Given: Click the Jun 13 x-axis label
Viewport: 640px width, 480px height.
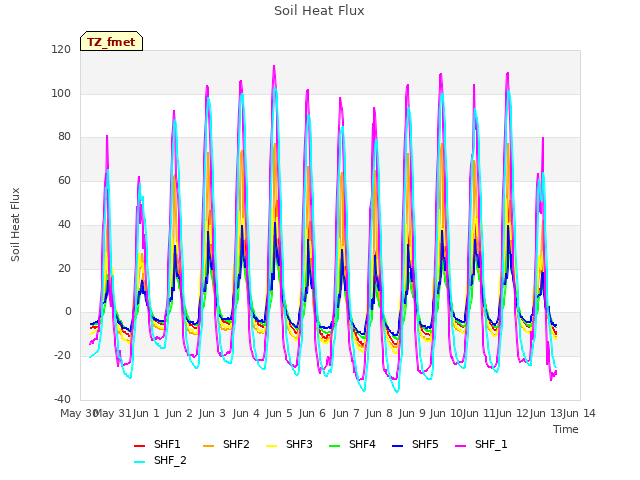Looking at the screenshot, I should [x=546, y=413].
